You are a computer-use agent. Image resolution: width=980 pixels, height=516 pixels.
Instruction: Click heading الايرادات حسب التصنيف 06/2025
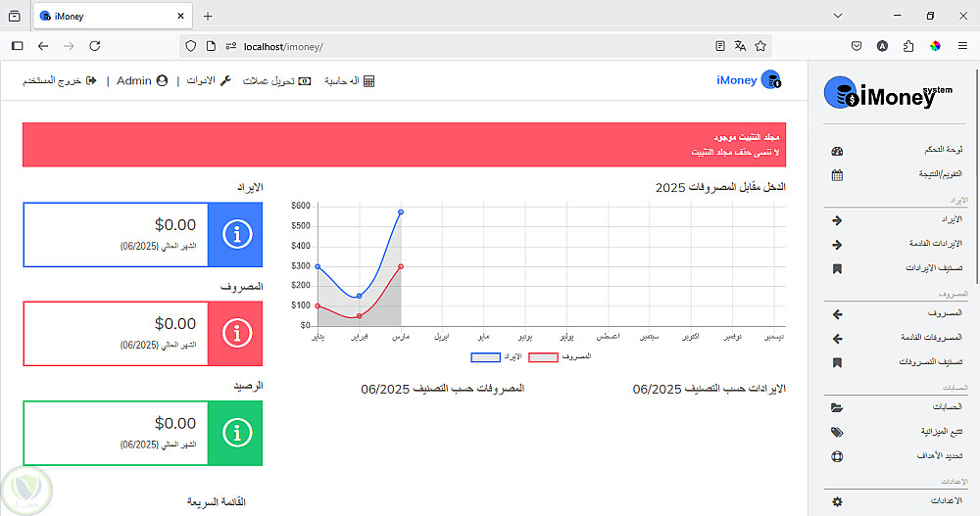(709, 389)
